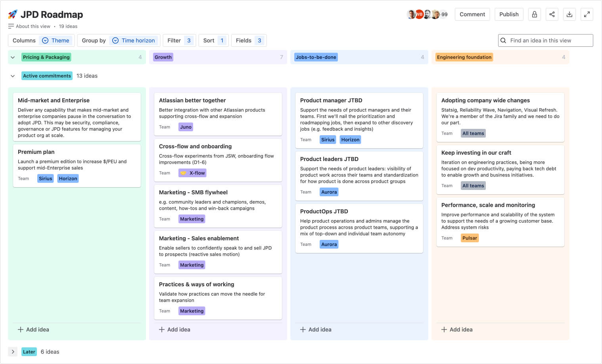Open the Product manager JTBD card

[x=359, y=121]
